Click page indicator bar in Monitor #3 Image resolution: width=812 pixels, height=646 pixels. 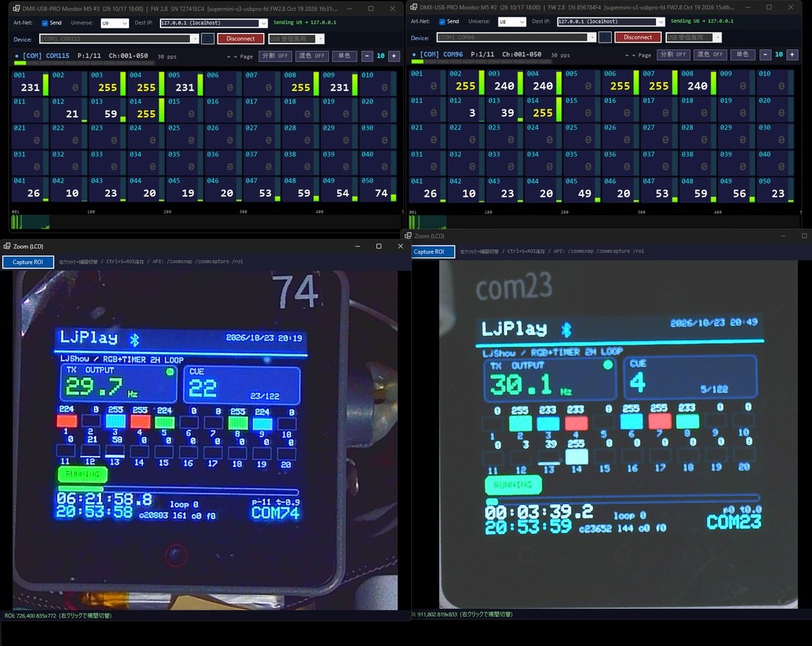coord(84,63)
